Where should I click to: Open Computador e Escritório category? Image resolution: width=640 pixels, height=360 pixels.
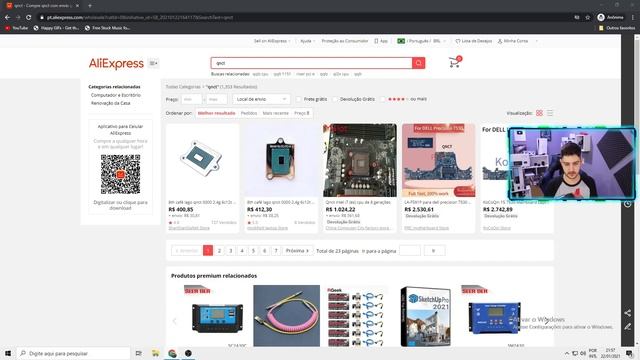116,95
